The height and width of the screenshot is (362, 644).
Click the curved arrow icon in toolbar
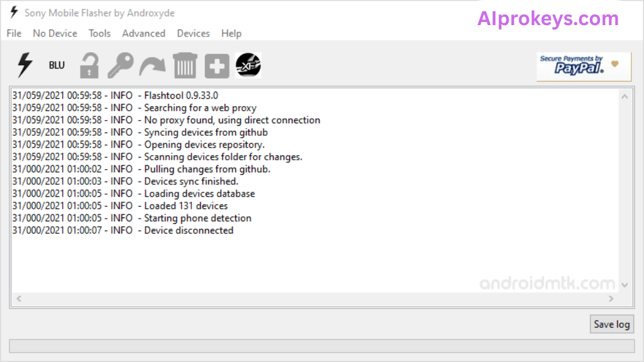[152, 65]
